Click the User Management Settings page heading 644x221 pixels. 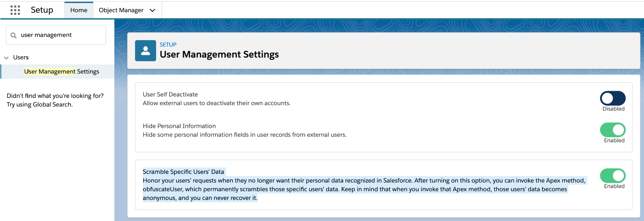tap(219, 54)
